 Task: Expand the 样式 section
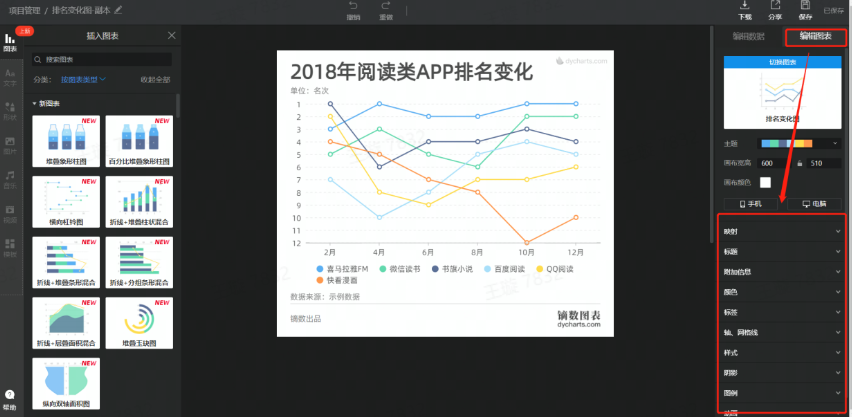(x=780, y=353)
